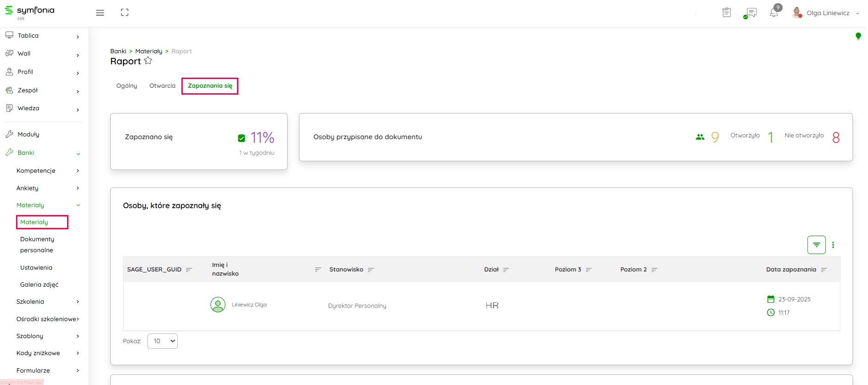The height and width of the screenshot is (385, 868).
Task: Open the Pokaż rows-per-page dropdown
Action: pyautogui.click(x=163, y=341)
